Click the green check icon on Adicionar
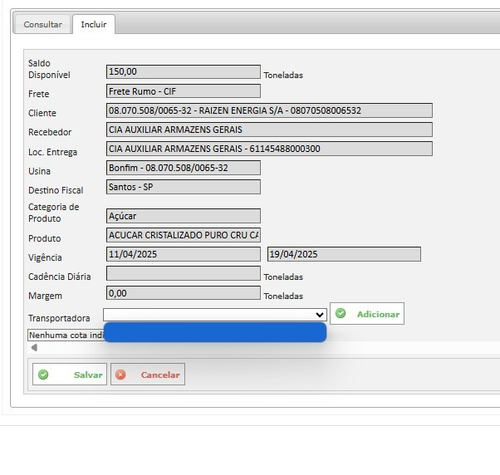The image size is (500, 475). coord(340,313)
